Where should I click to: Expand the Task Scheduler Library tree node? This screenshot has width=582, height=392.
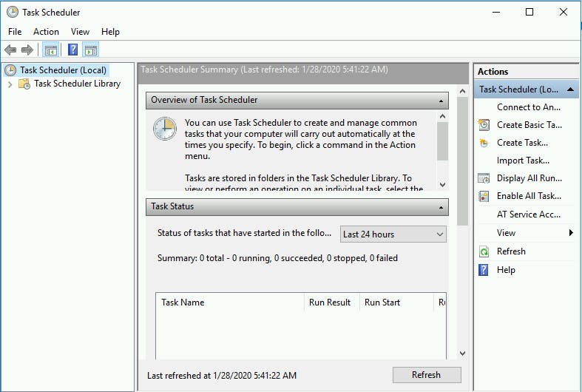(10, 84)
